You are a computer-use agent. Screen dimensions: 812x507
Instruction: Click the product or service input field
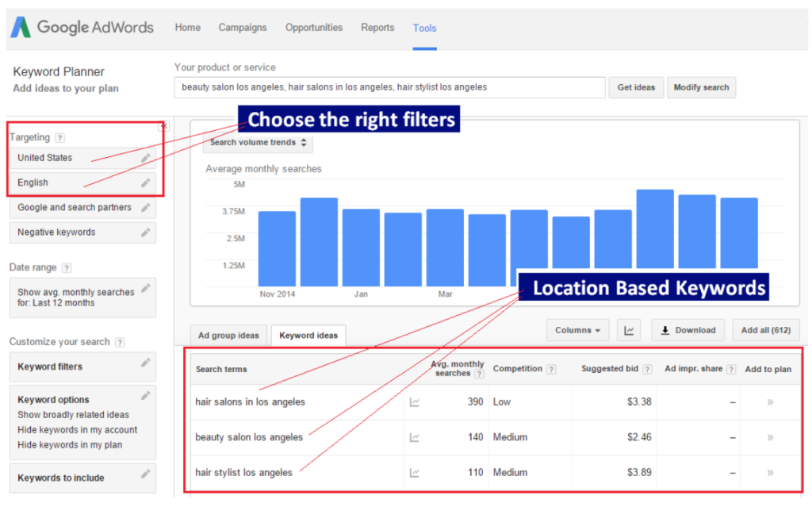[x=389, y=87]
